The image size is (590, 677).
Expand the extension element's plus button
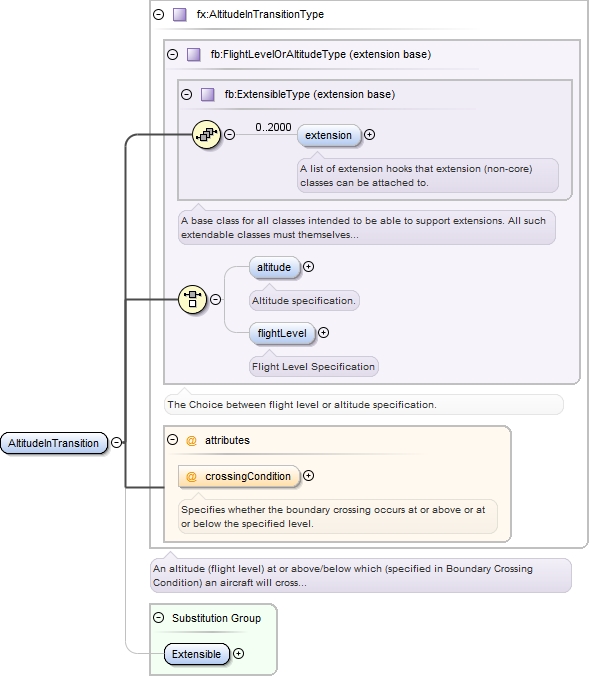point(369,135)
